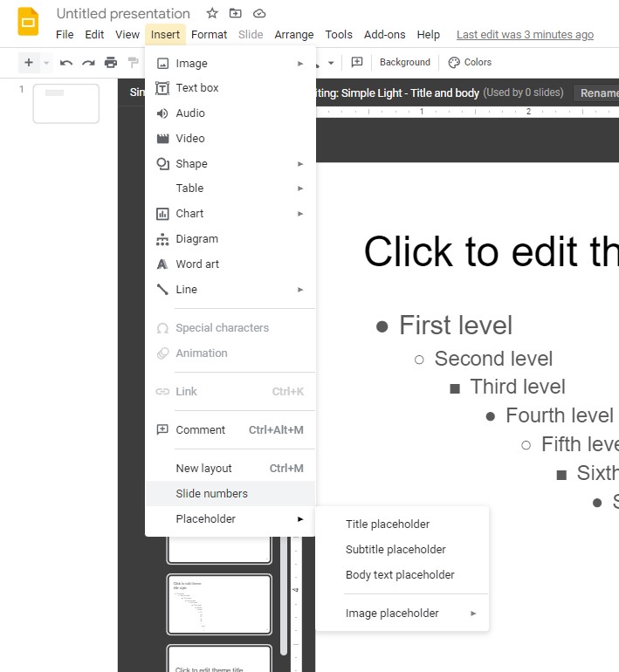The image size is (619, 672).
Task: Open the new slide layout dropdown arrow
Action: tap(46, 63)
